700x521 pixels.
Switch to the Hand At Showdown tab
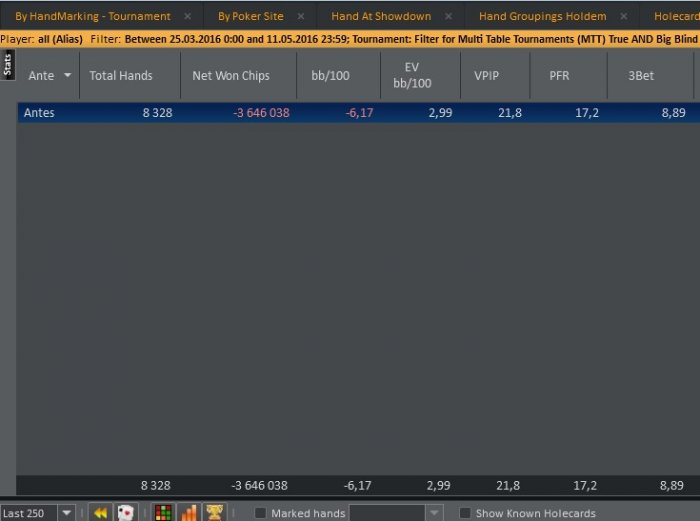coord(381,17)
